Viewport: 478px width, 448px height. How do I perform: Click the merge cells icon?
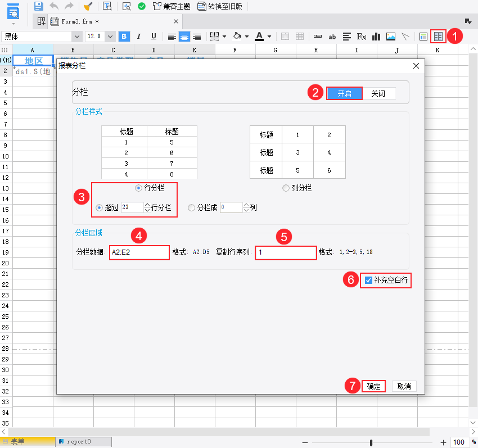pyautogui.click(x=285, y=37)
